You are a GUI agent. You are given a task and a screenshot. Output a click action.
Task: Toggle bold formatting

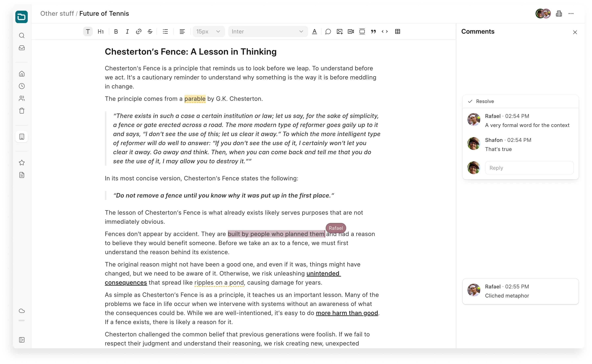point(116,31)
